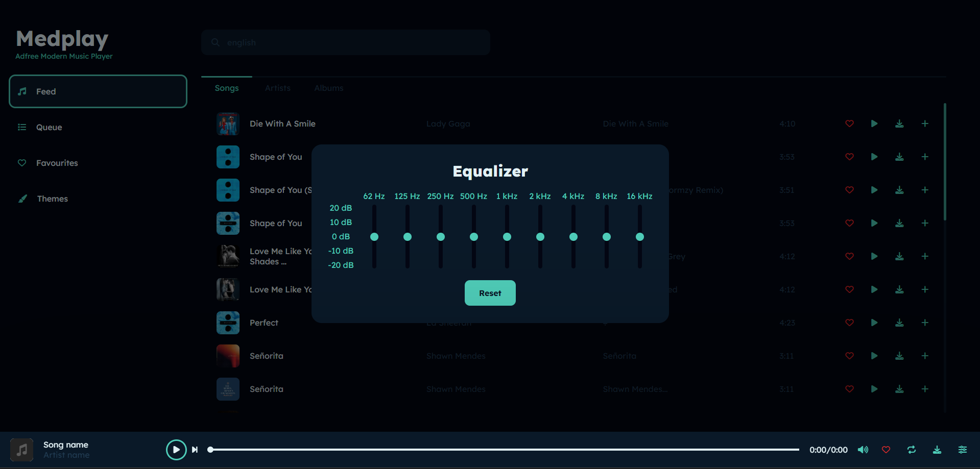Mute the volume speaker icon
Image resolution: width=980 pixels, height=469 pixels.
point(863,450)
